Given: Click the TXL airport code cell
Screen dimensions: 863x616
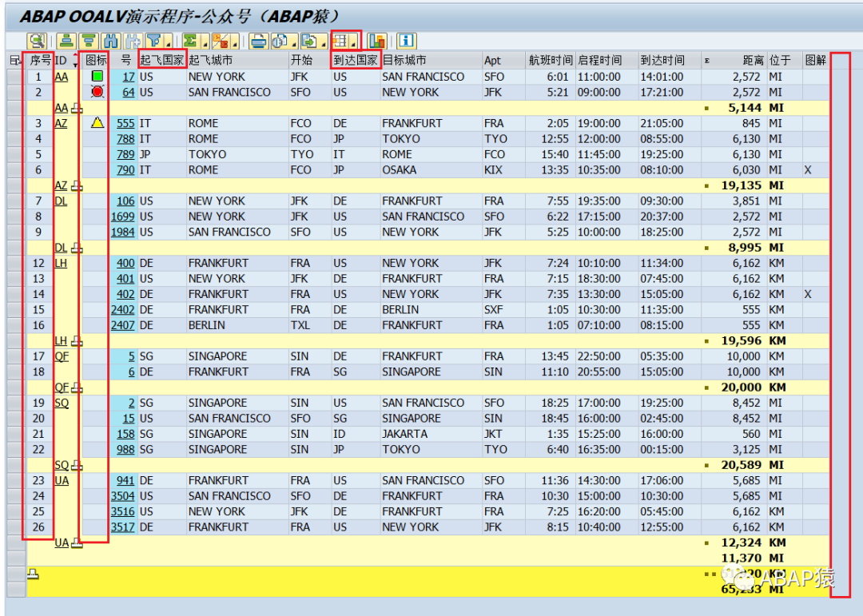Looking at the screenshot, I should click(310, 325).
